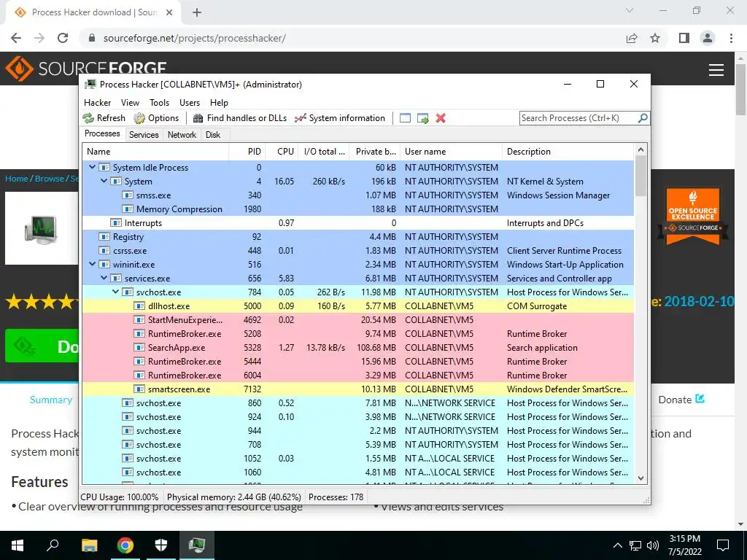Open System information graph tool
Image resolution: width=747 pixels, height=560 pixels.
point(300,118)
